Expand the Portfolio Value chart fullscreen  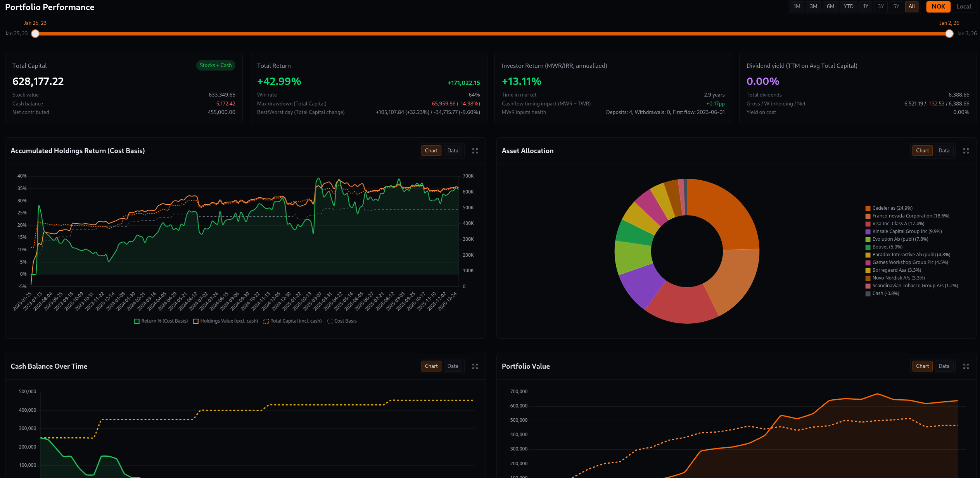(966, 366)
